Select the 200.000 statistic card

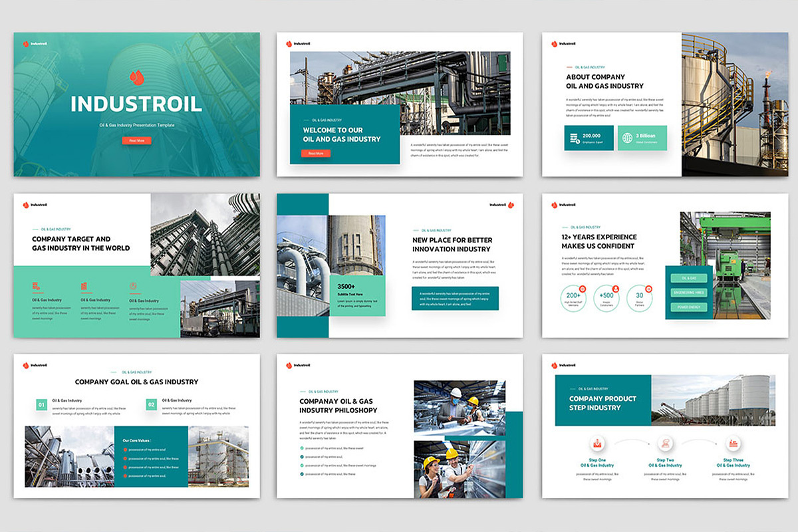(x=589, y=138)
